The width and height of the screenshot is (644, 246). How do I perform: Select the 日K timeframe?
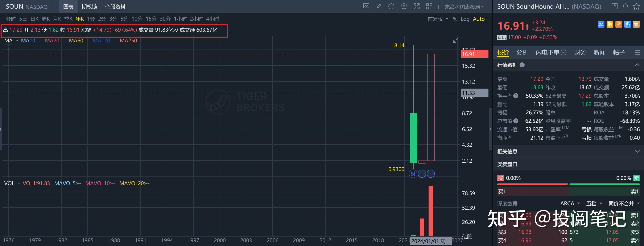(34, 19)
